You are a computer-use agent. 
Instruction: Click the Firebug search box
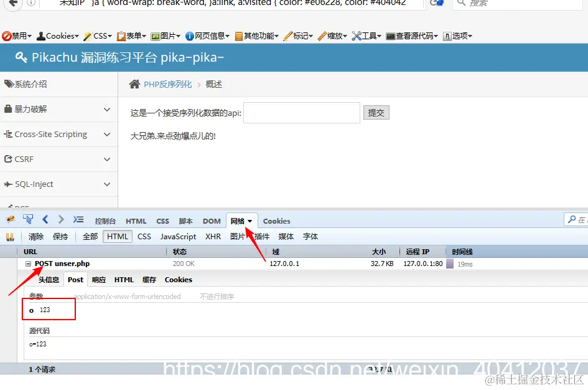click(x=576, y=219)
